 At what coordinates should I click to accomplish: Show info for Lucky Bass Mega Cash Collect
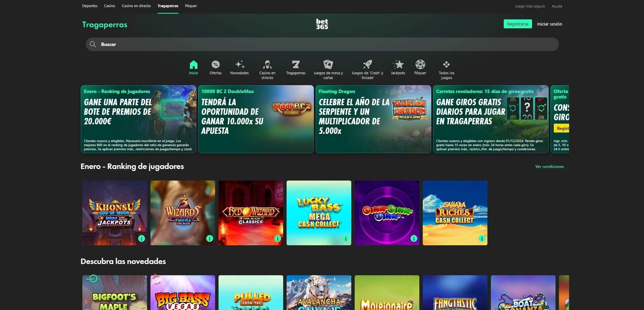346,238
